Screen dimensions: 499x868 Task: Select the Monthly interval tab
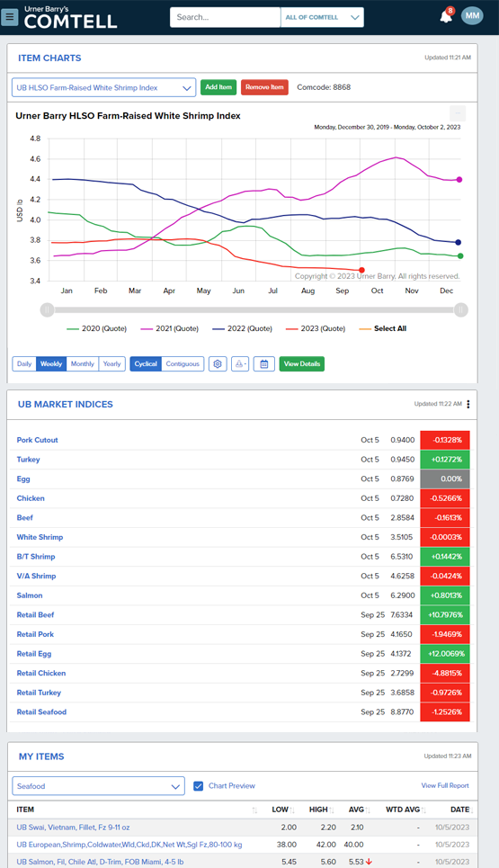pos(83,363)
